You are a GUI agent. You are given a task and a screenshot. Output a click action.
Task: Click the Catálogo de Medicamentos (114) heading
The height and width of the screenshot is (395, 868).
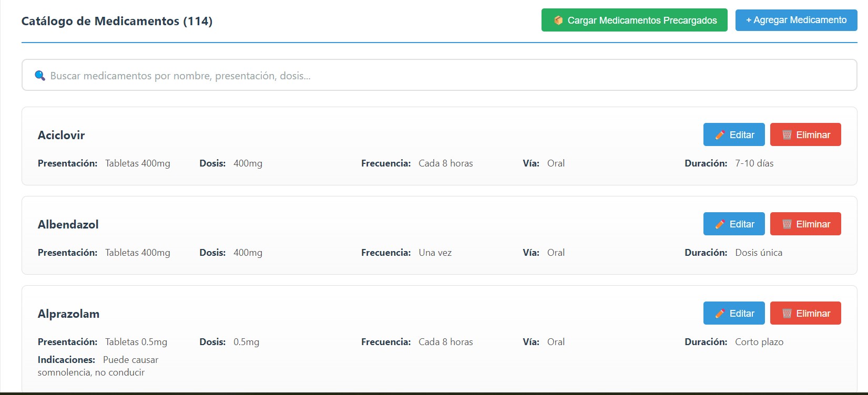click(x=117, y=22)
